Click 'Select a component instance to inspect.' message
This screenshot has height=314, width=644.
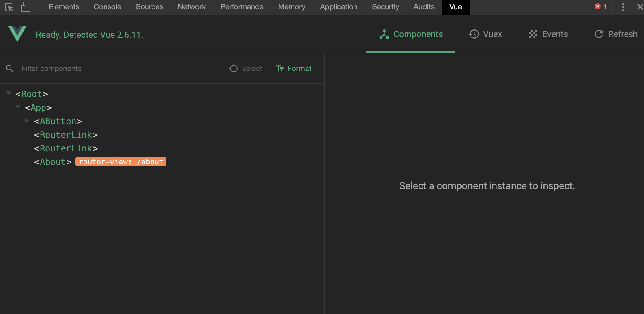(487, 186)
